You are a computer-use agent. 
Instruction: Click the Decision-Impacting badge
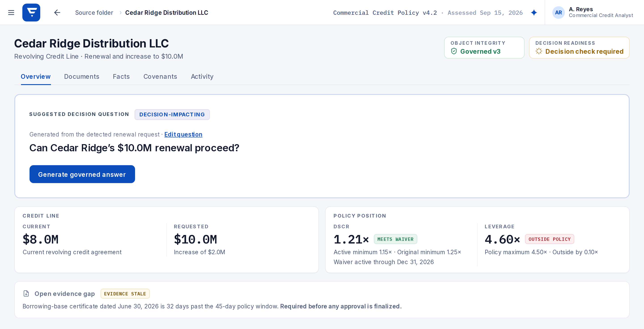coord(172,115)
